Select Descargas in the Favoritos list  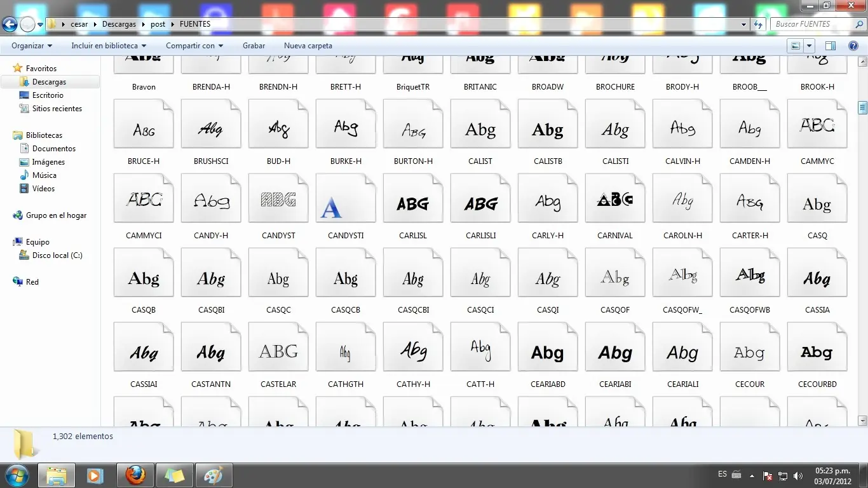(49, 82)
